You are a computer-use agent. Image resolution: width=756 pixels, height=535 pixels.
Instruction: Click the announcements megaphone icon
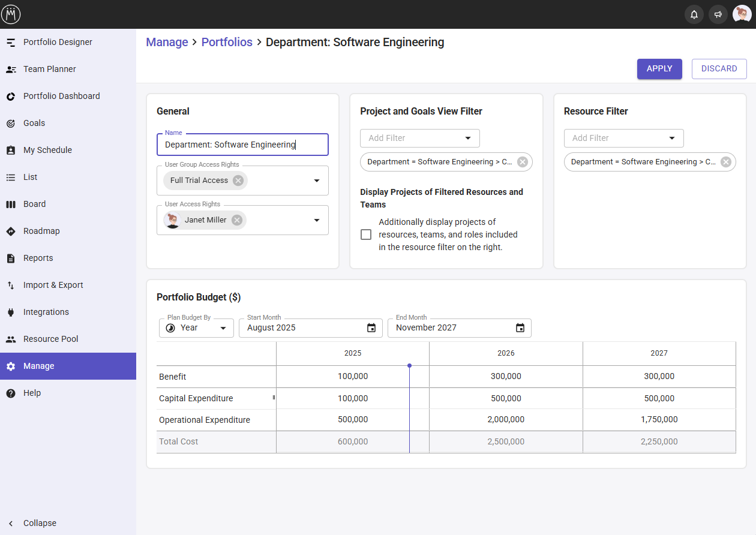point(718,14)
